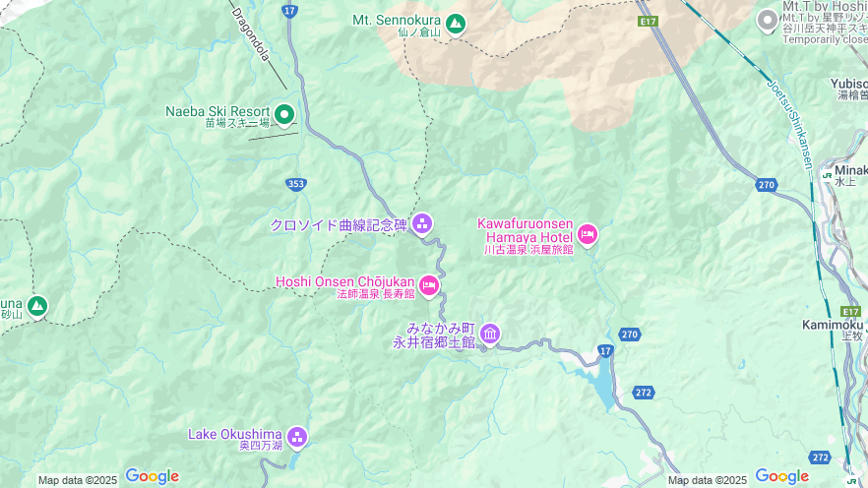Click the route 272 shield south of lake

(x=643, y=393)
